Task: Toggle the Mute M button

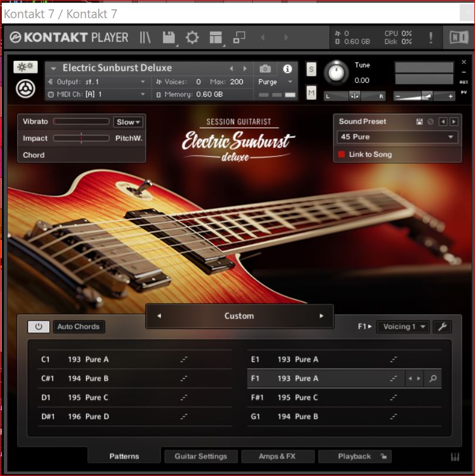Action: pos(311,93)
